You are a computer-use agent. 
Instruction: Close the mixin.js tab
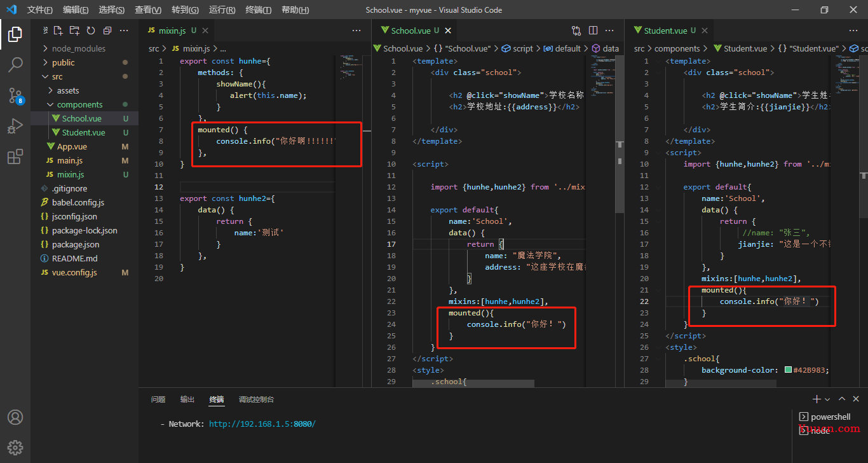tap(206, 31)
